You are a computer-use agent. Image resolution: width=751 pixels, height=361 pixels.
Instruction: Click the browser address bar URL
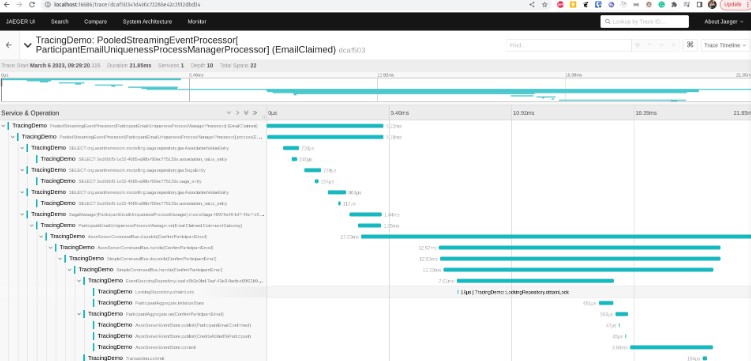tap(126, 4)
